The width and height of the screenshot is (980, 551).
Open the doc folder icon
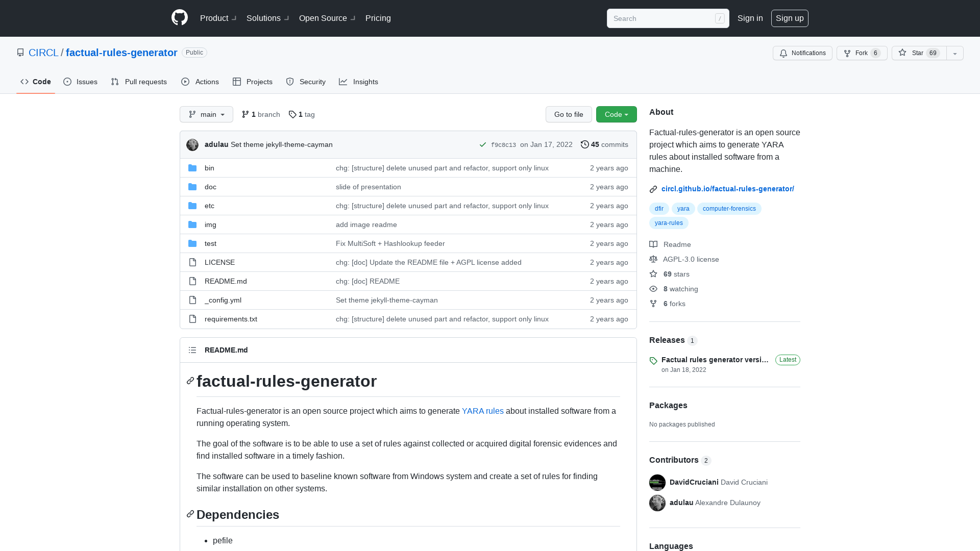pos(192,187)
